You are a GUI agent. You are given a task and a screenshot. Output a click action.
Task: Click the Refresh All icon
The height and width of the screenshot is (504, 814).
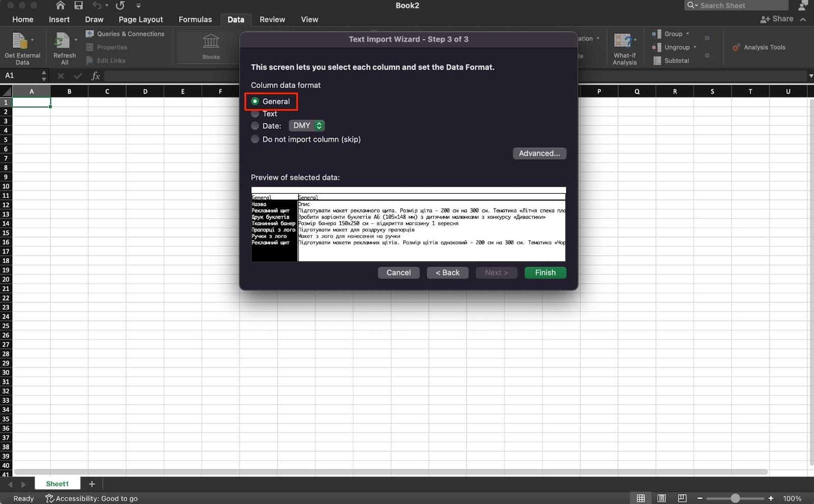coord(62,41)
